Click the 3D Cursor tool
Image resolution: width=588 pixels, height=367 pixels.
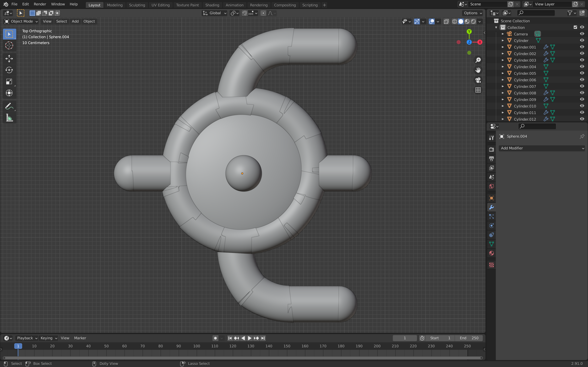pyautogui.click(x=9, y=45)
